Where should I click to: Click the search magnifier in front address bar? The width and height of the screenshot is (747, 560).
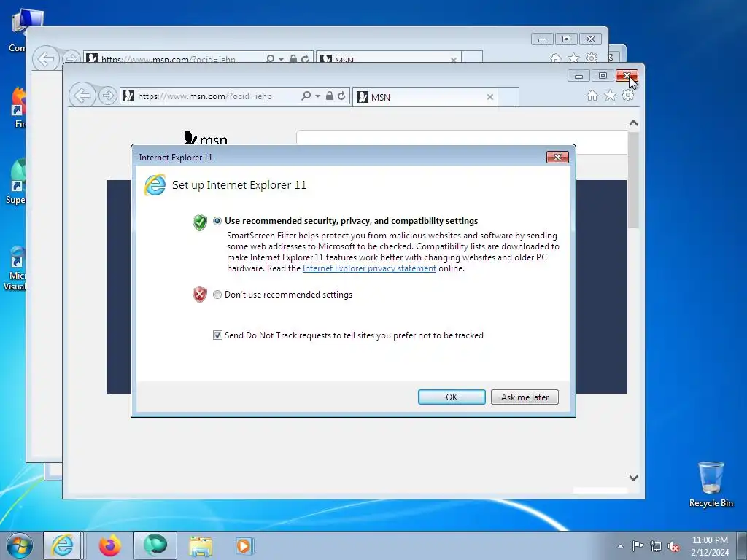coord(306,96)
